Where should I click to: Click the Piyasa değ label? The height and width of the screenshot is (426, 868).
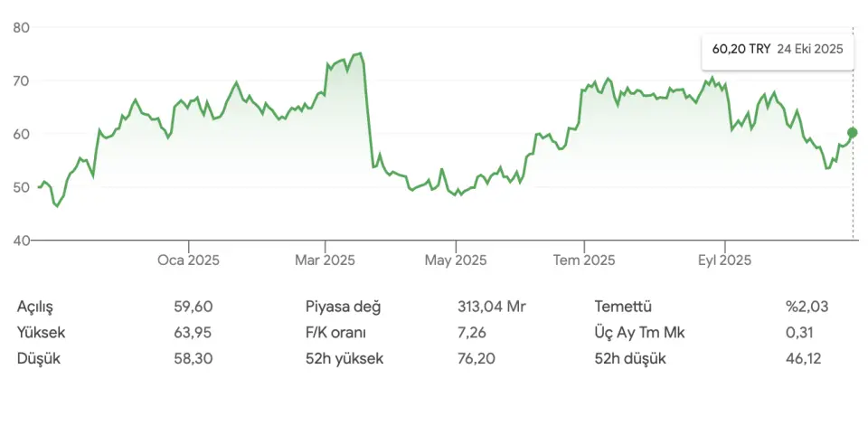[343, 307]
